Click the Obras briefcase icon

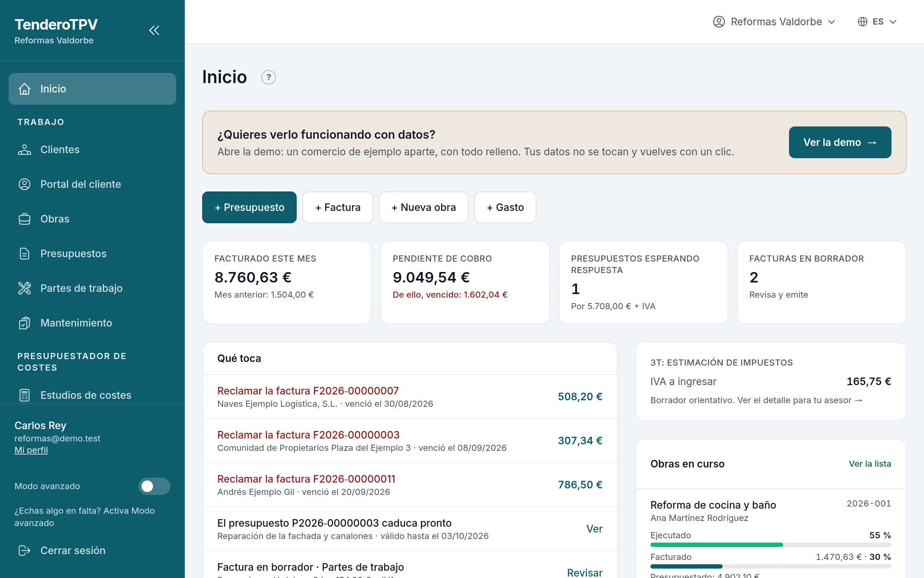(25, 219)
